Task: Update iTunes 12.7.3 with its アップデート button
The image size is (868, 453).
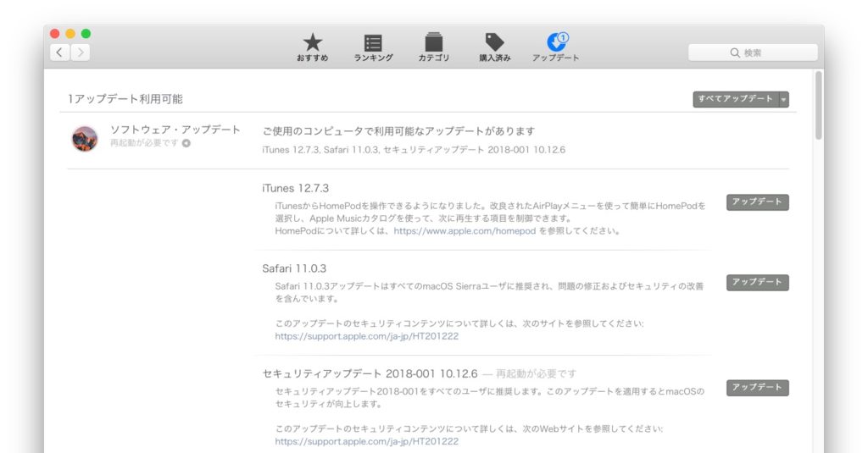Action: [757, 202]
